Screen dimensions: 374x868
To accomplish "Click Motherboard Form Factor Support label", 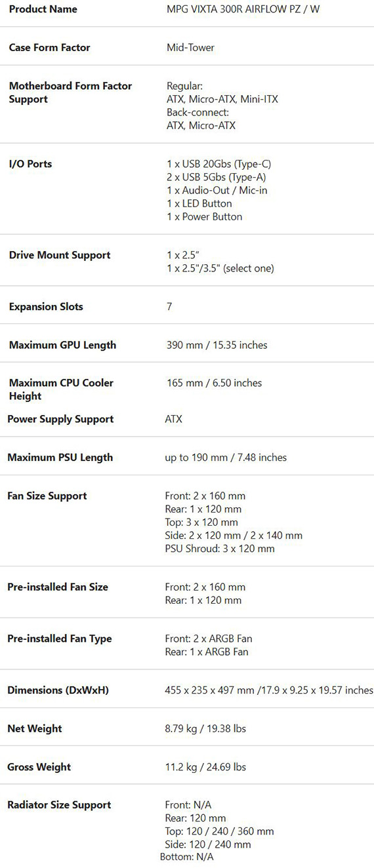I will pos(70,92).
